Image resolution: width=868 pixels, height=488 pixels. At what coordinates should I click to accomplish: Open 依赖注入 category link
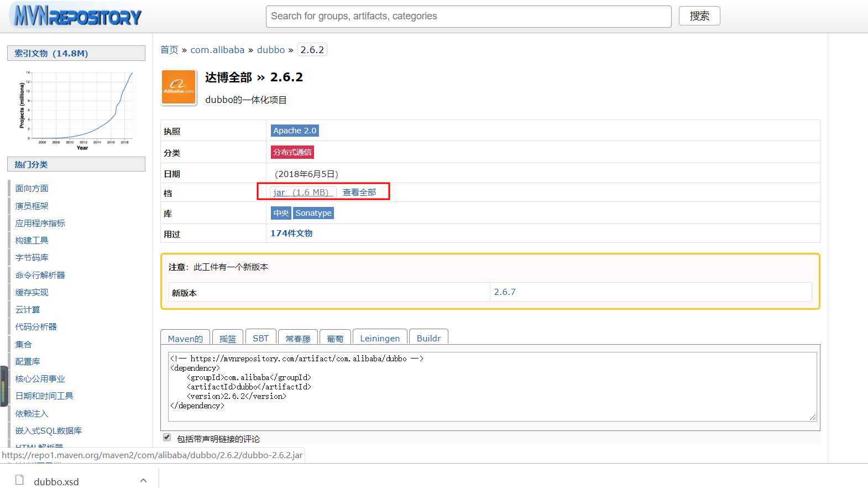[32, 413]
